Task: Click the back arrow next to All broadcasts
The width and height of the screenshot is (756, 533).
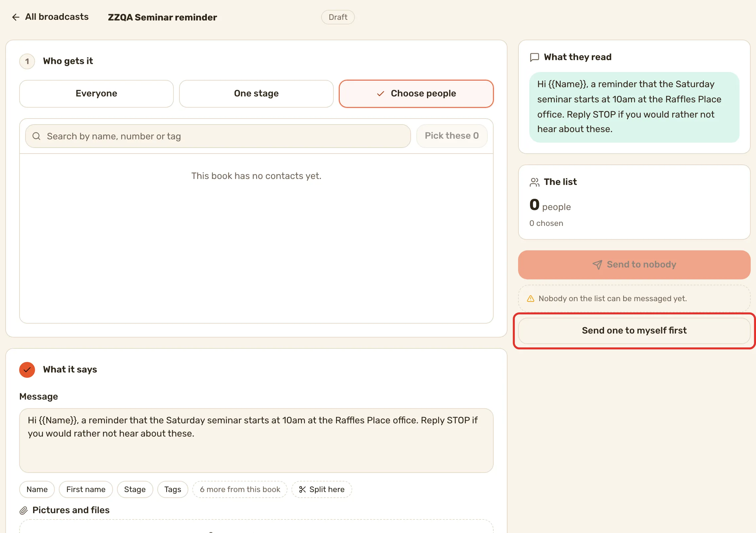Action: pos(16,17)
